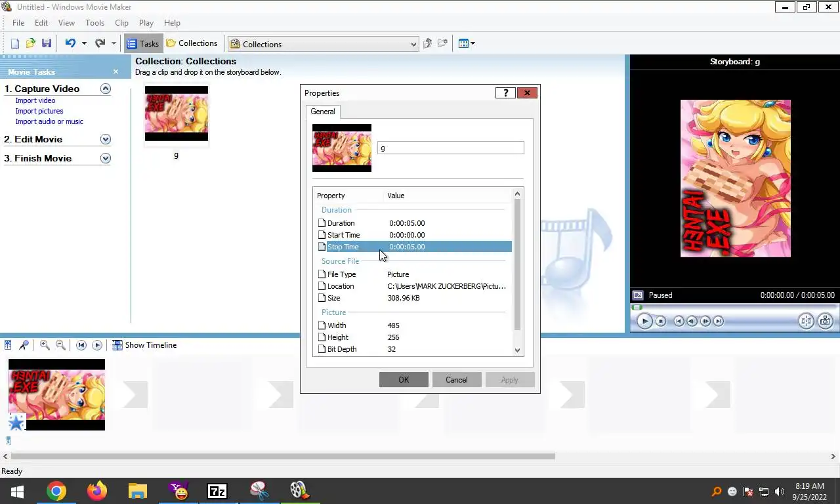Click Cancel in the Properties dialog
This screenshot has height=504, width=840.
(457, 380)
